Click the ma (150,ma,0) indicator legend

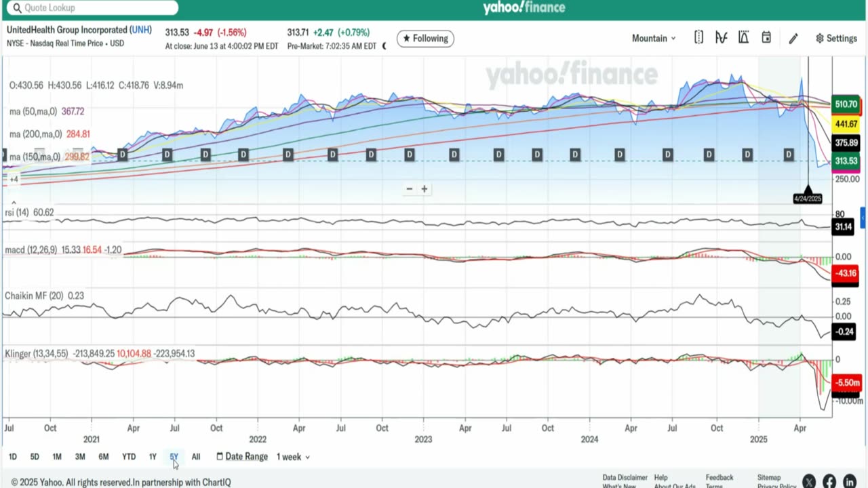tap(50, 157)
